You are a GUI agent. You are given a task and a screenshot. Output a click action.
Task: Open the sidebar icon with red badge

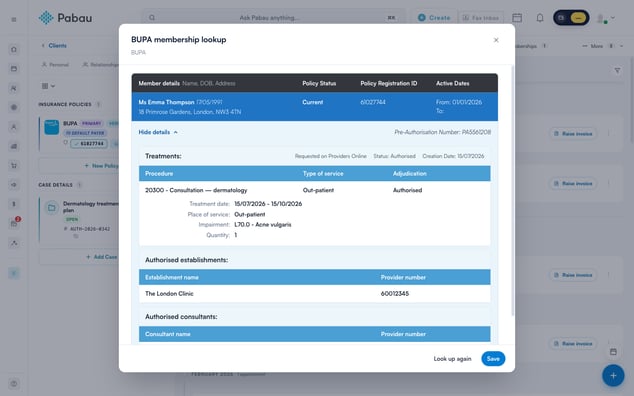(15, 223)
